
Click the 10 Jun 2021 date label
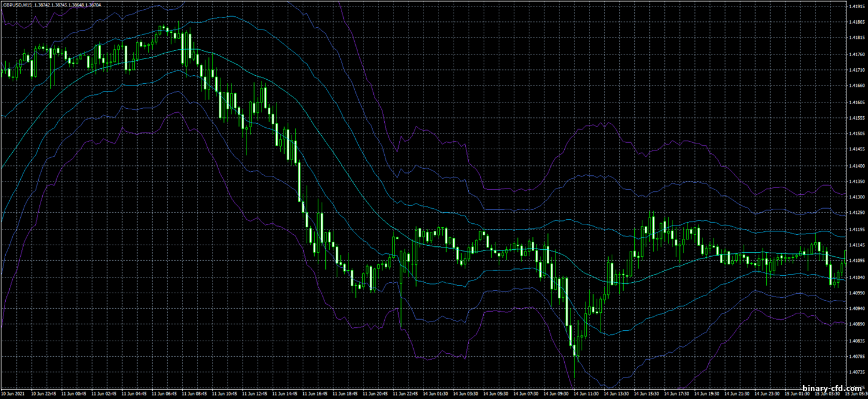click(x=12, y=393)
